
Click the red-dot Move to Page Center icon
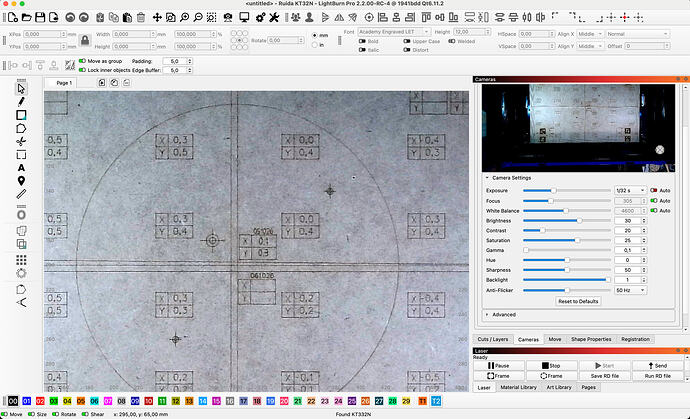pyautogui.click(x=625, y=18)
